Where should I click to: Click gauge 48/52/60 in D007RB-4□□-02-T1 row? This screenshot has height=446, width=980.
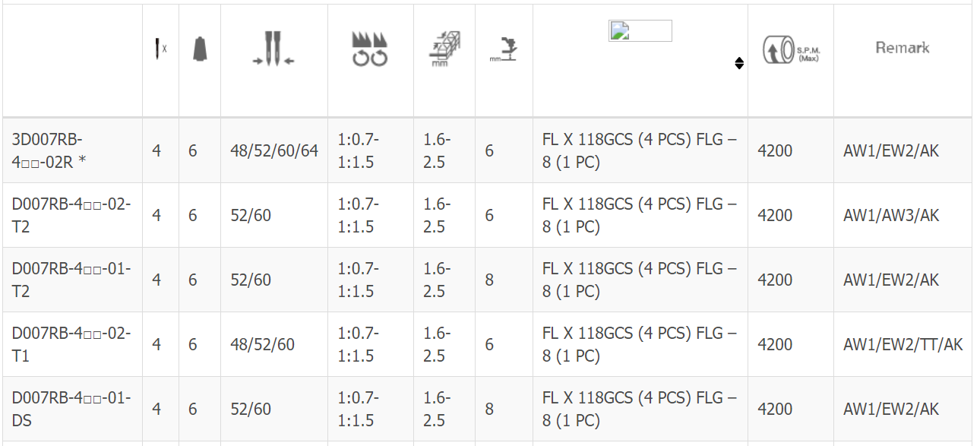(x=263, y=344)
